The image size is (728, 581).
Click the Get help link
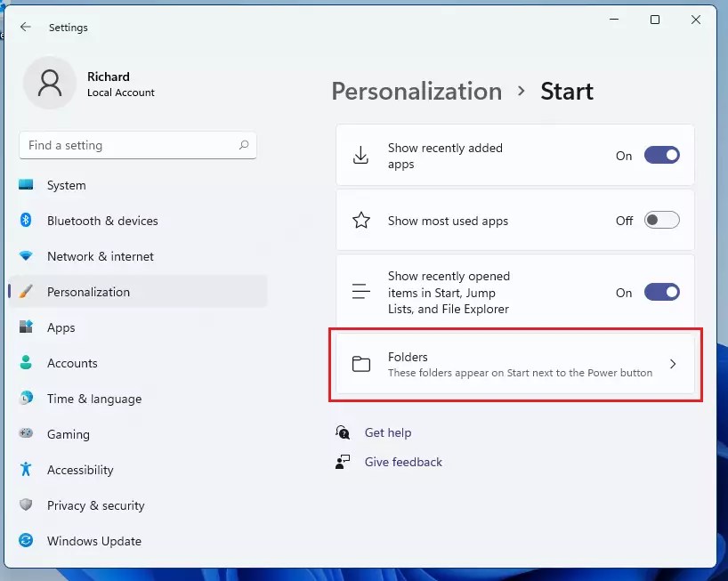388,432
